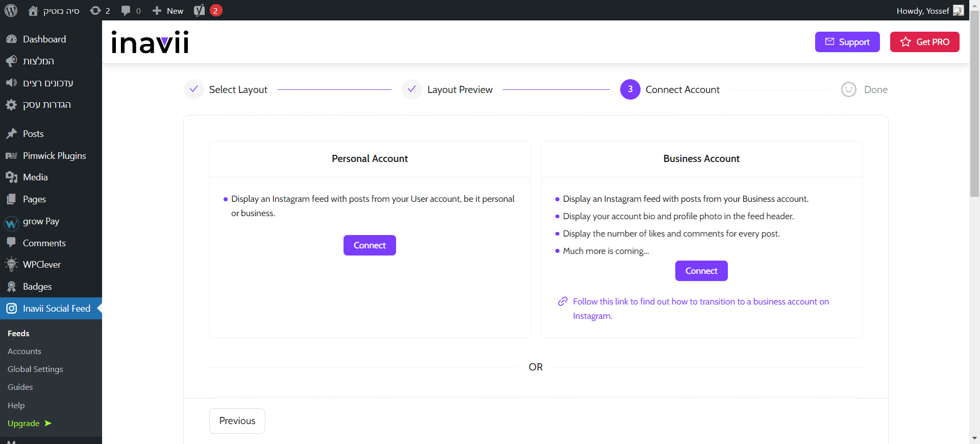This screenshot has height=444, width=980.
Task: Click the Yossef user avatar
Action: tap(959, 10)
